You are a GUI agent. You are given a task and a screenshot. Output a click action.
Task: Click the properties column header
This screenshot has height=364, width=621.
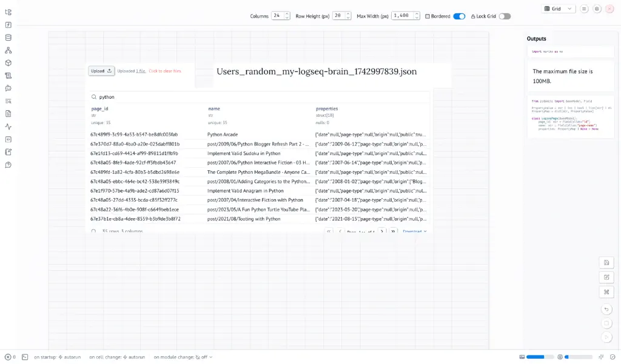coord(327,109)
